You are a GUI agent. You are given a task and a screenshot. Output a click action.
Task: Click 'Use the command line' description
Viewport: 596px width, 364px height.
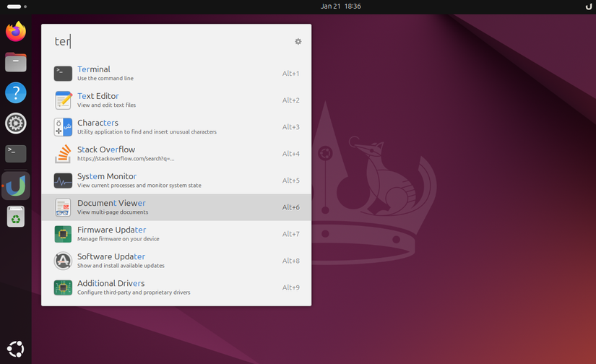pos(105,78)
